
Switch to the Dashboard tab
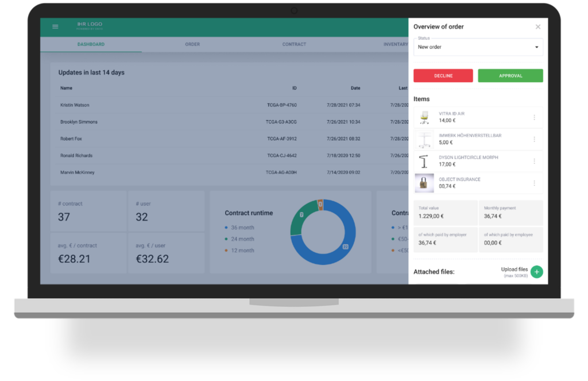pos(91,44)
